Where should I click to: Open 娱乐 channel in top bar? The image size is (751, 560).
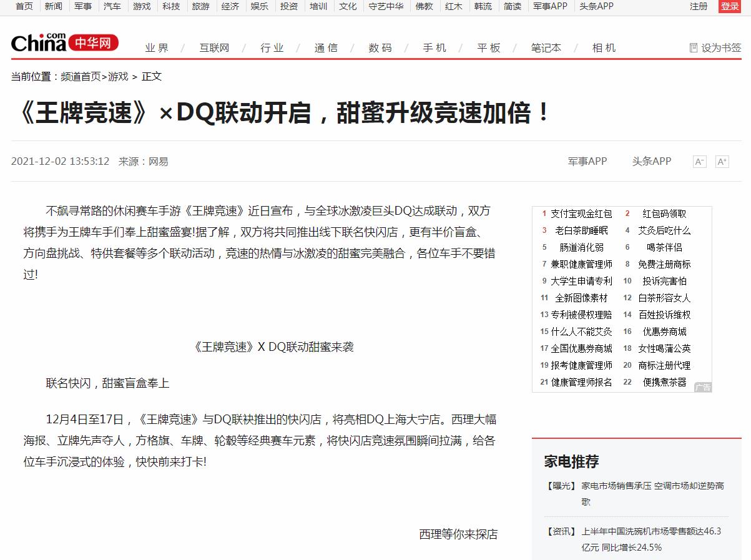(260, 6)
